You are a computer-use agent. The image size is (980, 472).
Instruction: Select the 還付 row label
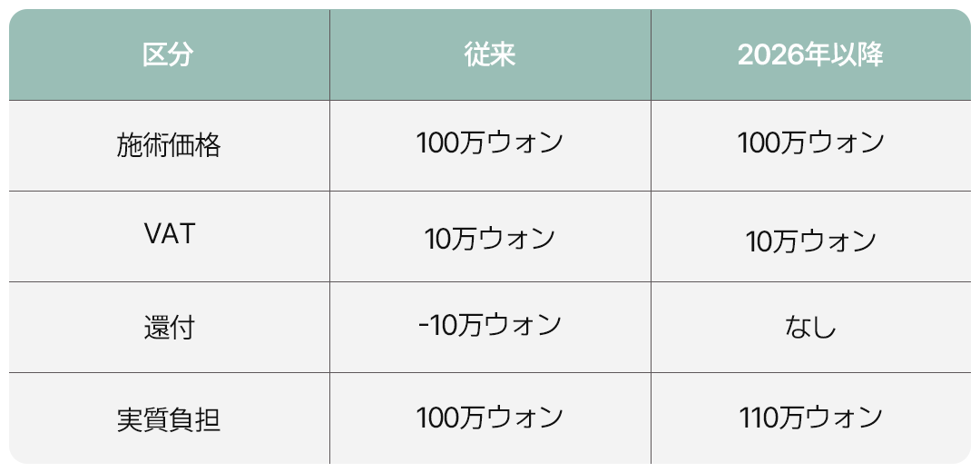(x=168, y=329)
